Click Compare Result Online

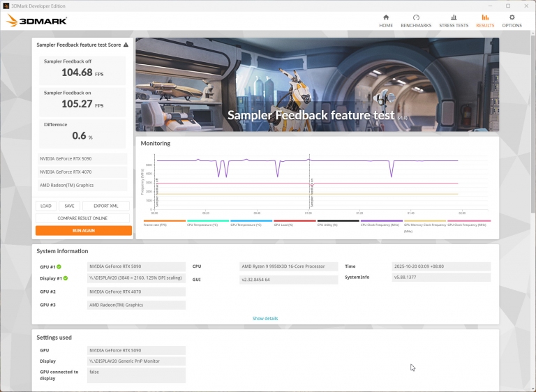coord(82,218)
